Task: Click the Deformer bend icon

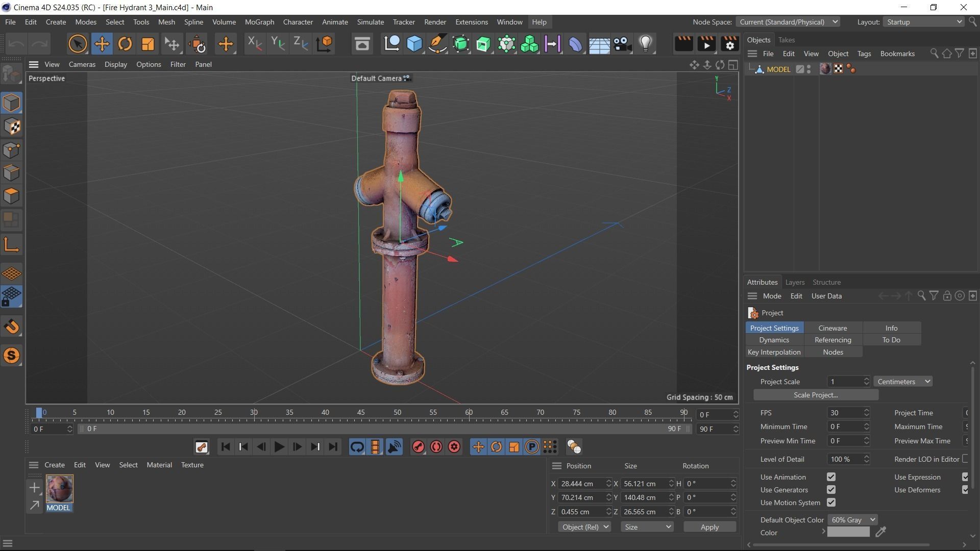Action: tap(575, 44)
